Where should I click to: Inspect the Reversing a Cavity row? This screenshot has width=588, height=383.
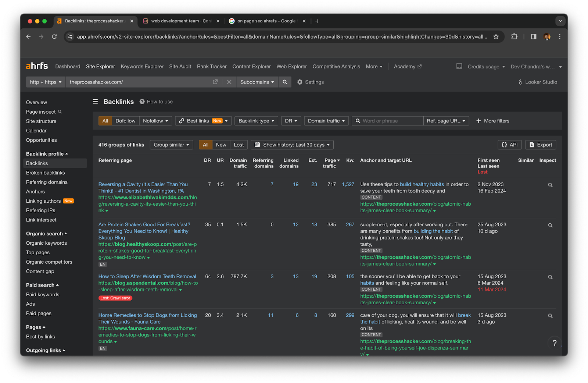550,185
